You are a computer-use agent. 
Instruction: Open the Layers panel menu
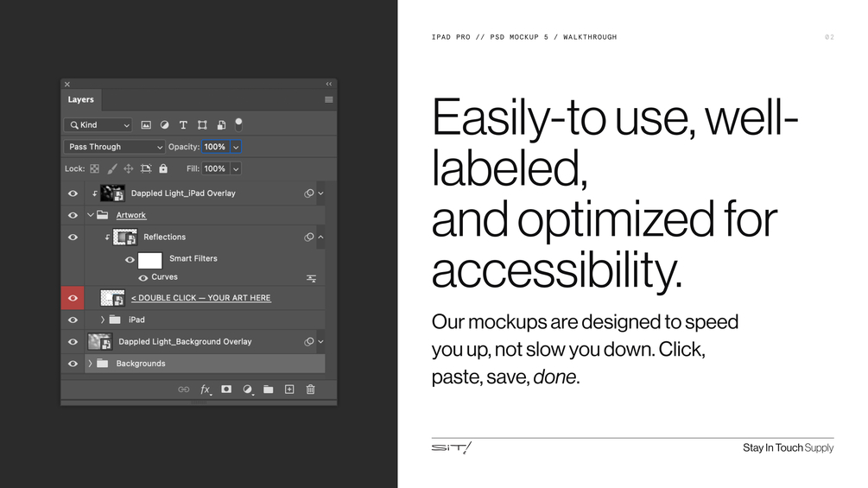[x=329, y=99]
